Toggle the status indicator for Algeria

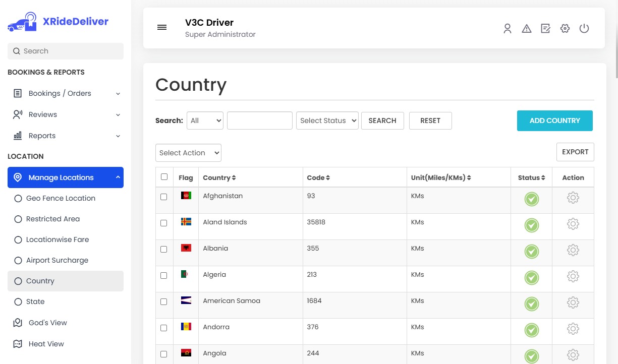[531, 278]
